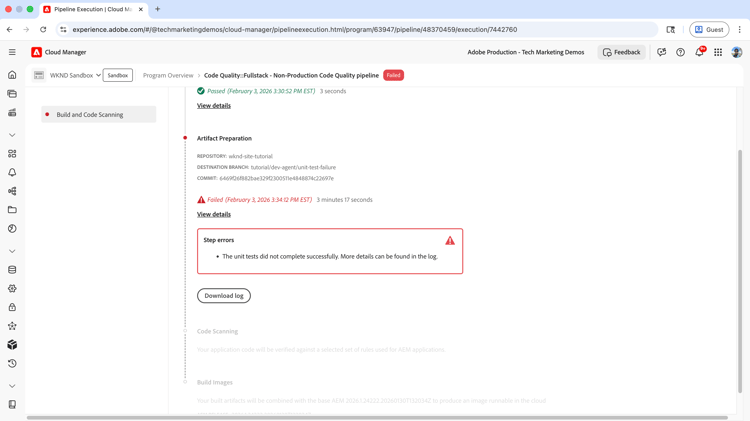
Task: Go to the home icon in sidebar
Action: 12,75
